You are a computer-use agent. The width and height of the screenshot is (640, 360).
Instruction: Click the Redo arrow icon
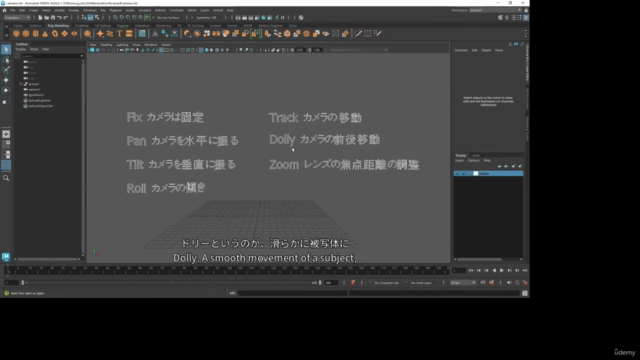(x=65, y=18)
